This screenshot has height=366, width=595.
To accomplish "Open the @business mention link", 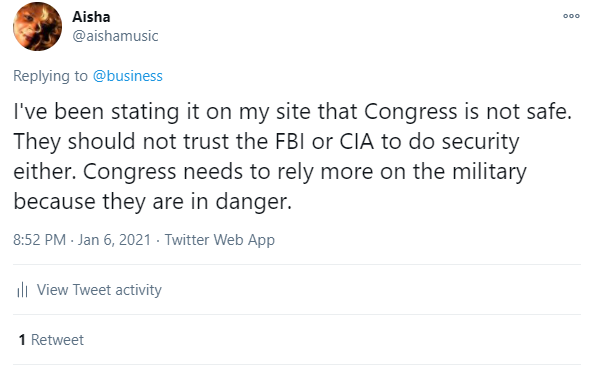I will [x=128, y=76].
